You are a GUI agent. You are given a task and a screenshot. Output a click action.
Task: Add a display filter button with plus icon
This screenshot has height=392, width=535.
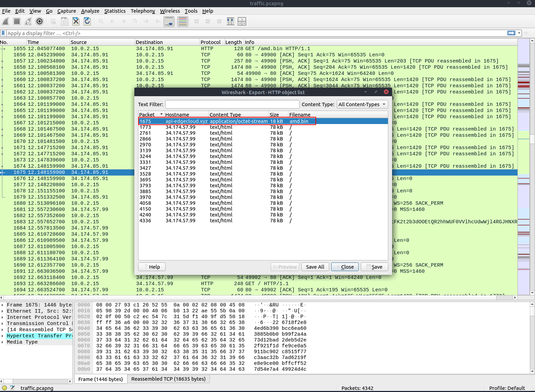point(526,33)
